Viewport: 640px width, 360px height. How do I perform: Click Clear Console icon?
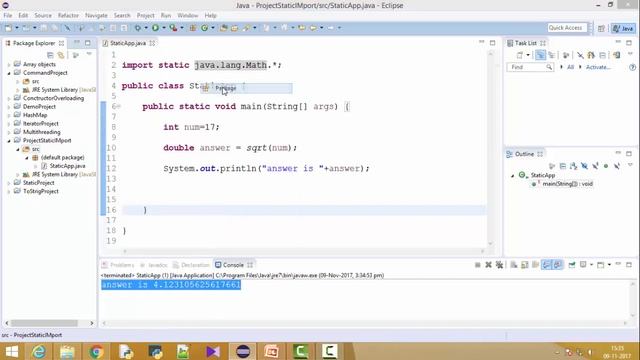coord(513,265)
